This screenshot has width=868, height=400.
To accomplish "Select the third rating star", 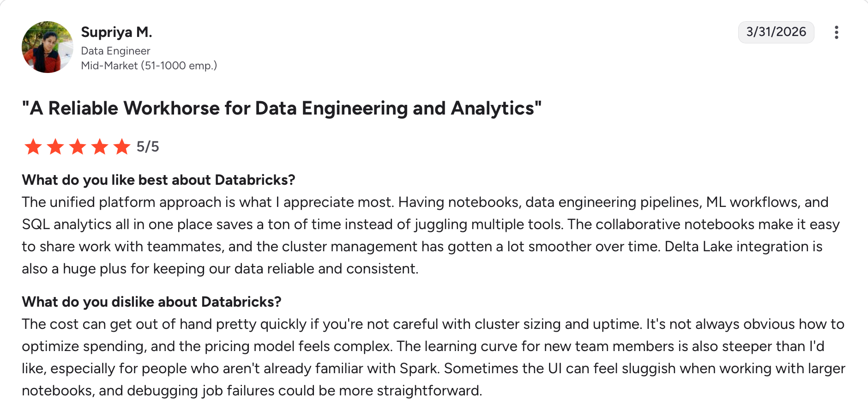I will tap(78, 147).
